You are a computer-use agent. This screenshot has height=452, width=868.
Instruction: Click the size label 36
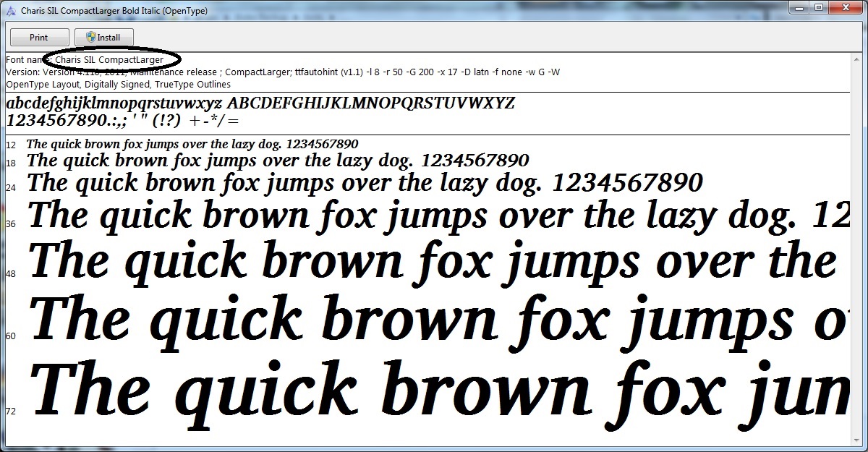tap(11, 224)
